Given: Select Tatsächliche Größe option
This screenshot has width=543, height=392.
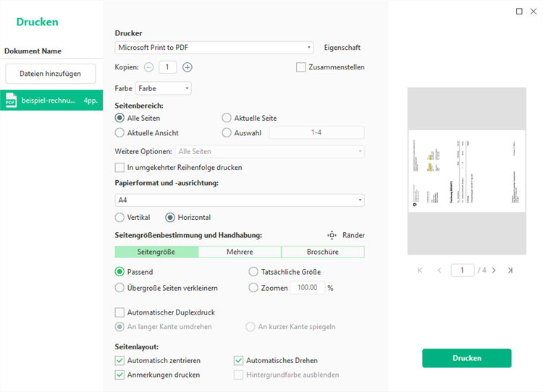Looking at the screenshot, I should [x=253, y=272].
